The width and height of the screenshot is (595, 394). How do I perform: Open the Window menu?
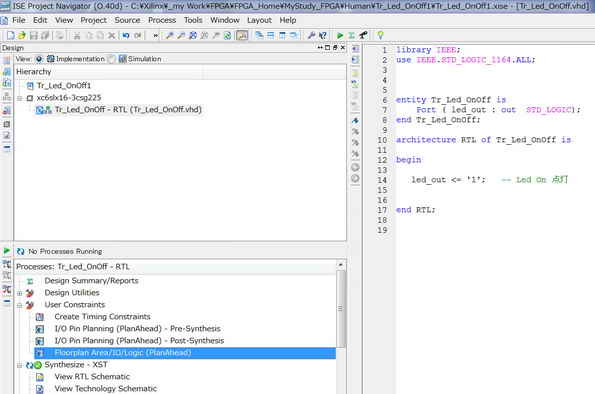(225, 20)
